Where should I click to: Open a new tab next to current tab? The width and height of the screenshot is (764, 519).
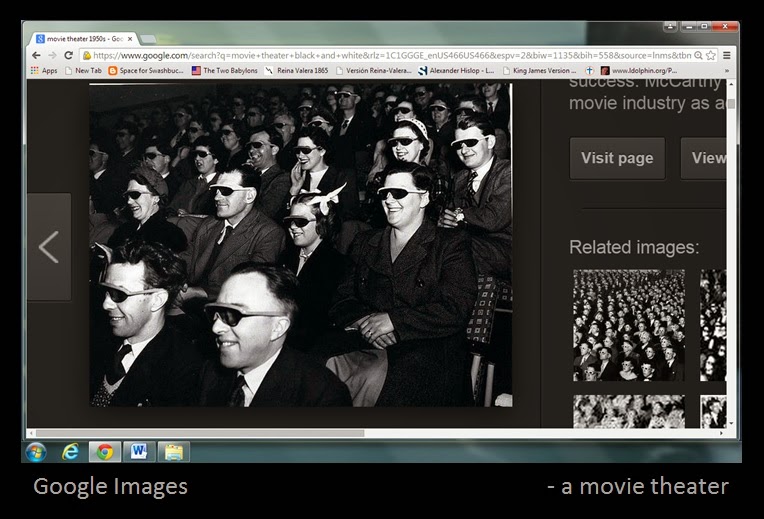(148, 38)
